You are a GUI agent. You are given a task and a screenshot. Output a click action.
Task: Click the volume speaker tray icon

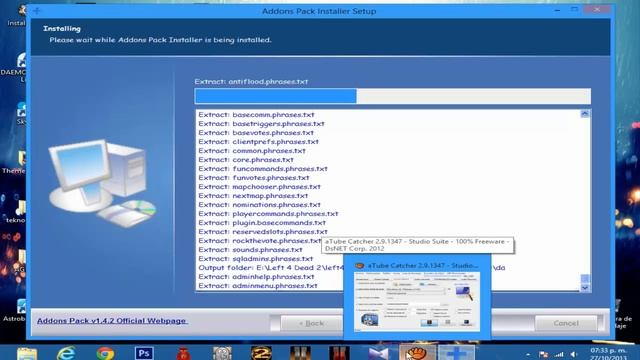tap(574, 355)
